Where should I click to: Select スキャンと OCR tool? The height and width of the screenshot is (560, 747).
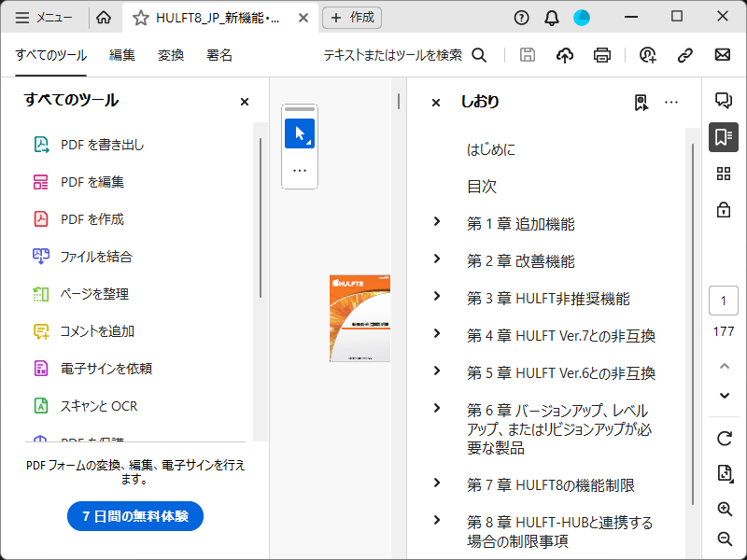coord(85,406)
